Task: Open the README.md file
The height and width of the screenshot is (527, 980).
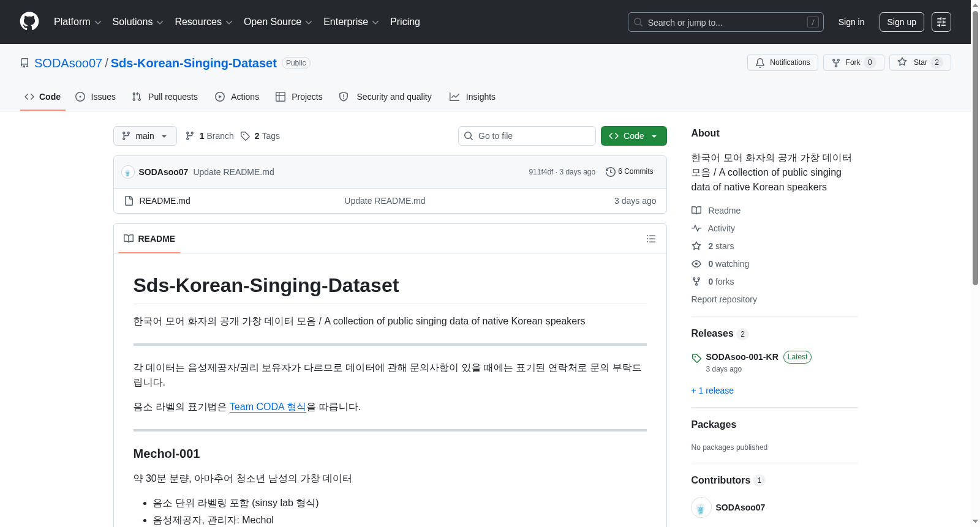Action: tap(165, 201)
